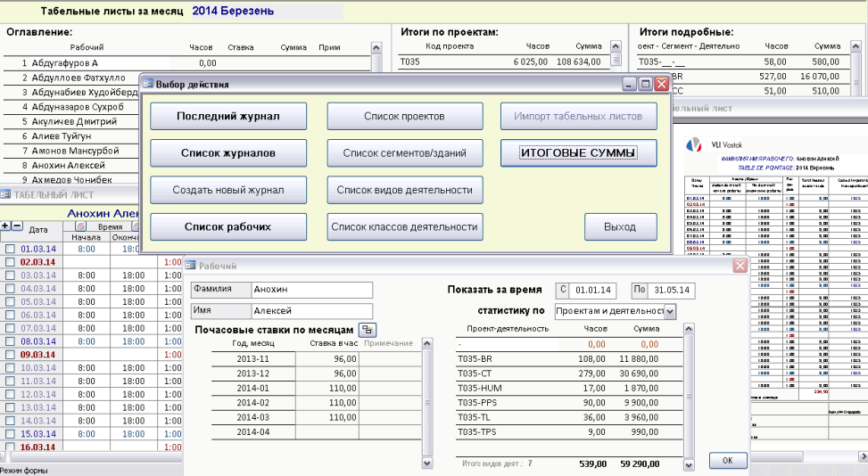
Task: Click the eraser icon left of Время
Action: [81, 226]
